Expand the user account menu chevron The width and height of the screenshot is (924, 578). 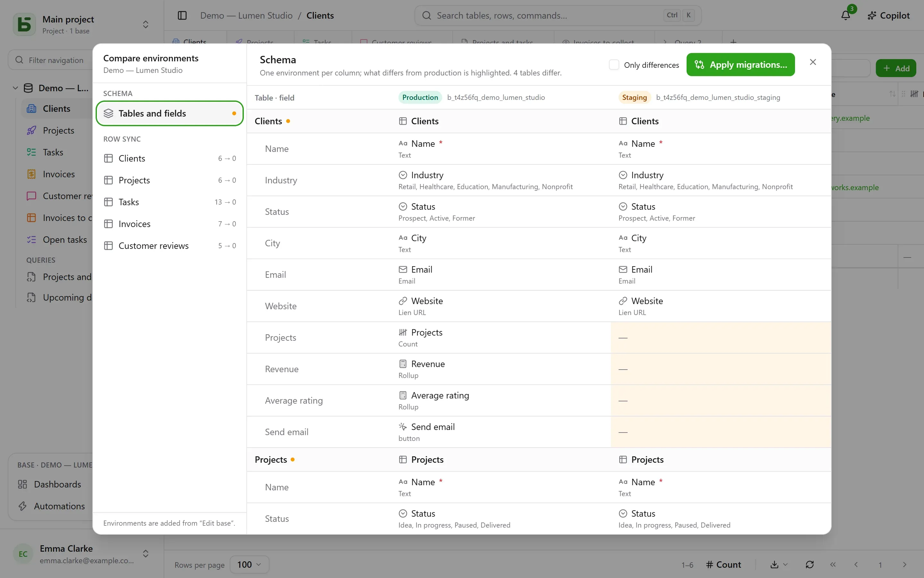(x=145, y=554)
